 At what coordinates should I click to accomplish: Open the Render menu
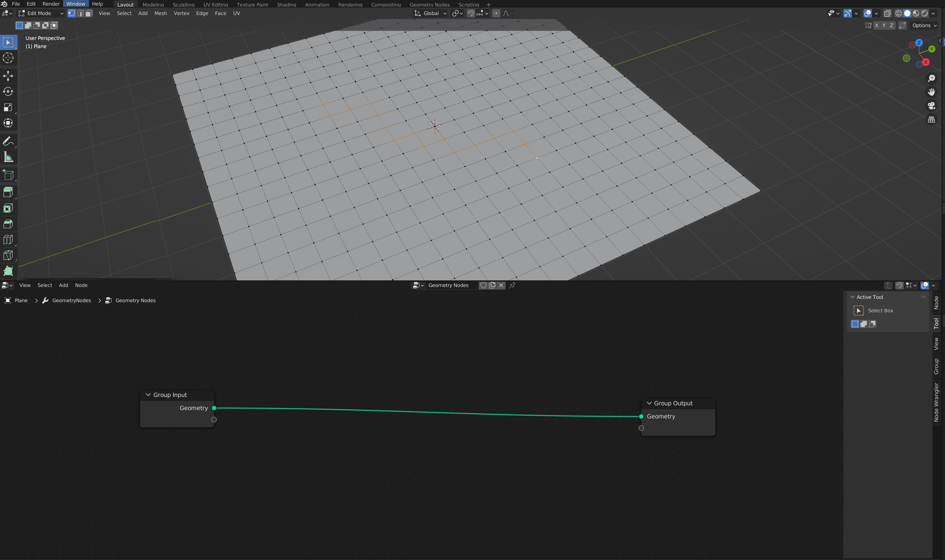click(x=51, y=4)
